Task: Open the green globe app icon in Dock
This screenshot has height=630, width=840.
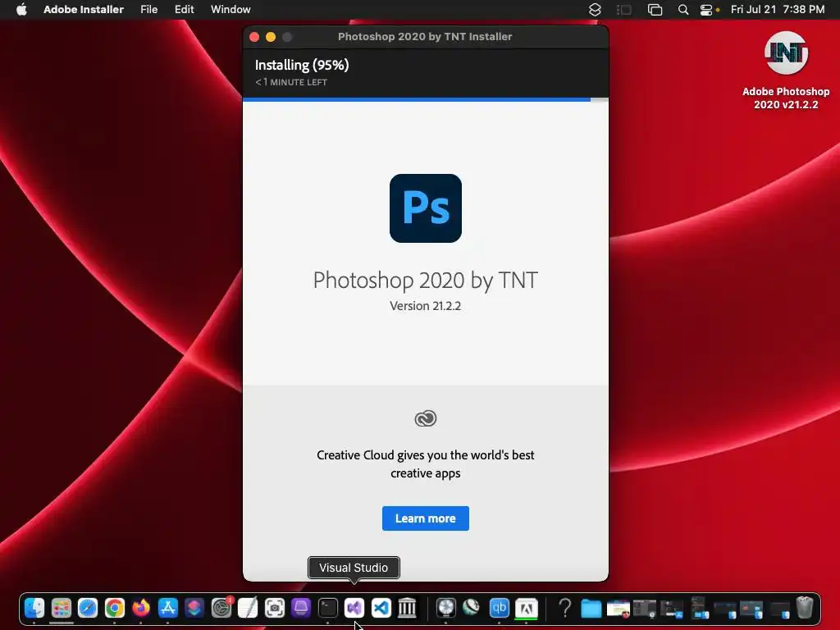Action: click(x=472, y=608)
